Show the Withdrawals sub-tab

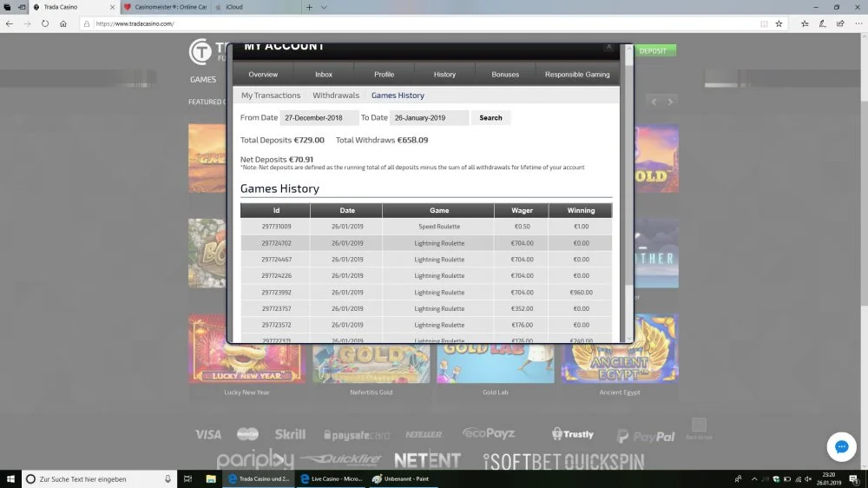pyautogui.click(x=335, y=96)
